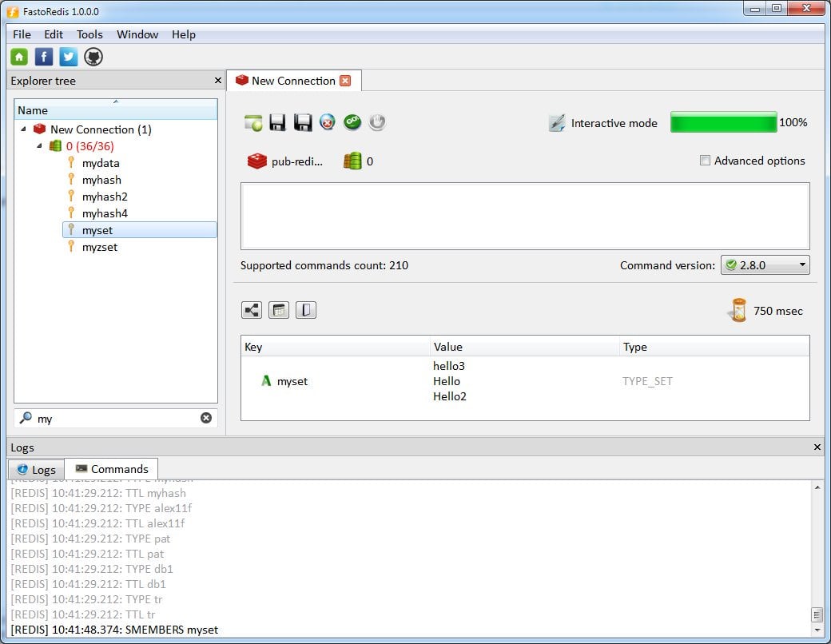Screen dimensions: 831x644
Task: Click the disconnect icon with red X
Action: click(328, 122)
